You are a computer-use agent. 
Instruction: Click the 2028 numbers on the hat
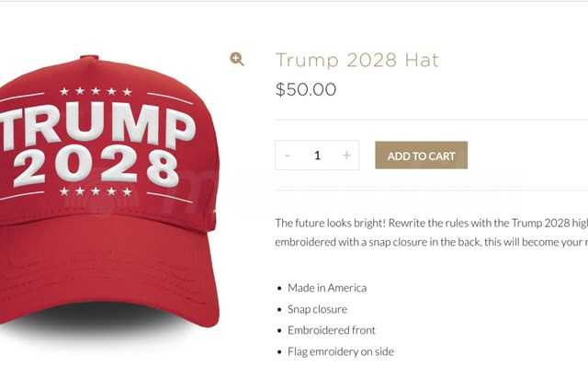click(96, 167)
